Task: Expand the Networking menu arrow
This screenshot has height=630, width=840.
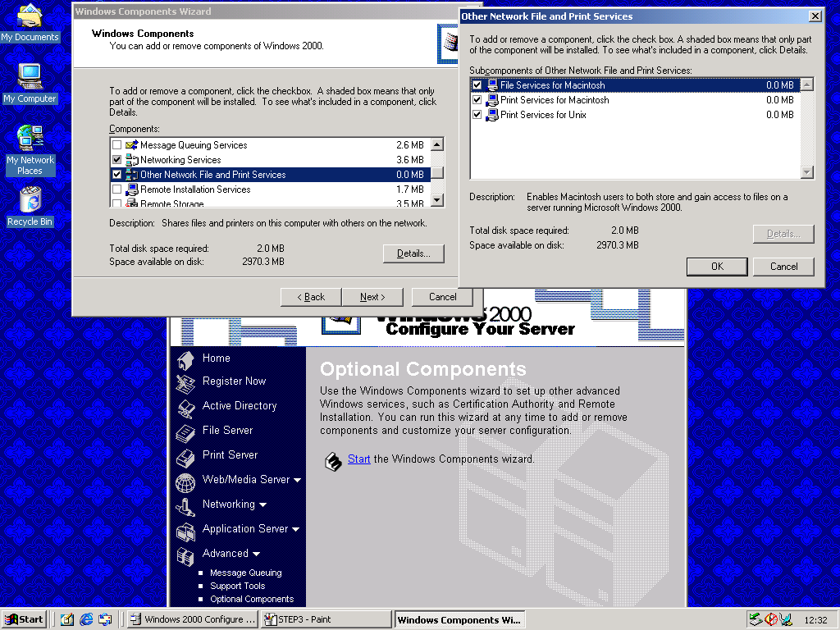Action: pyautogui.click(x=262, y=504)
